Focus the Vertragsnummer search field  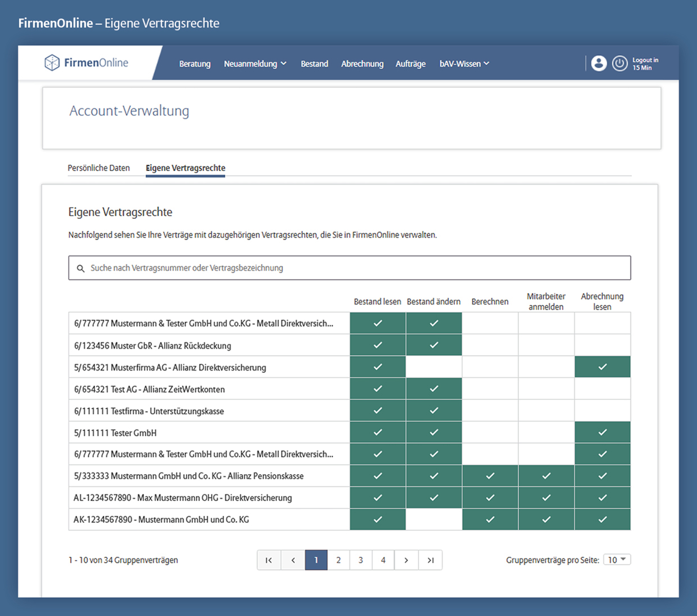[349, 268]
